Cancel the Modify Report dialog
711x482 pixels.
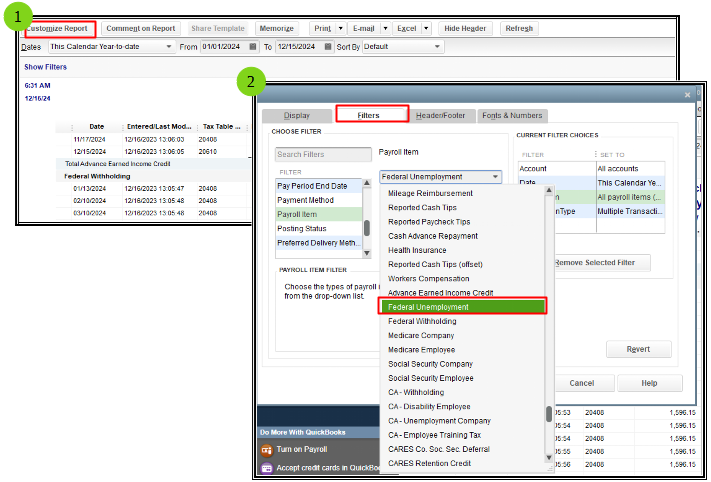(x=583, y=384)
